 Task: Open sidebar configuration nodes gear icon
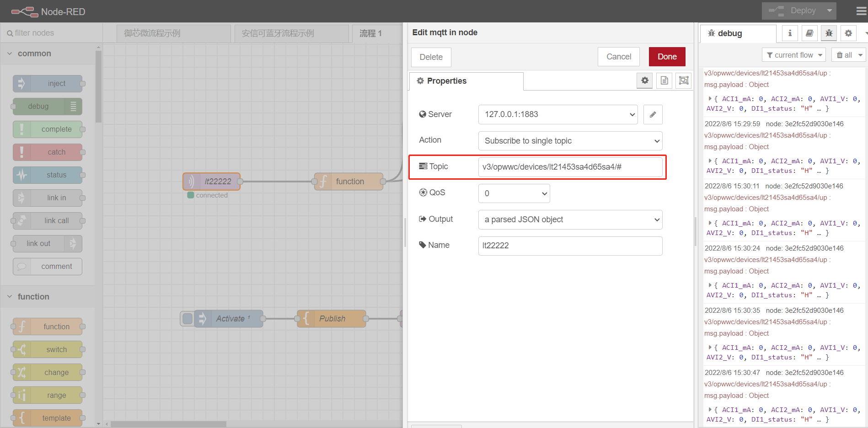(848, 33)
